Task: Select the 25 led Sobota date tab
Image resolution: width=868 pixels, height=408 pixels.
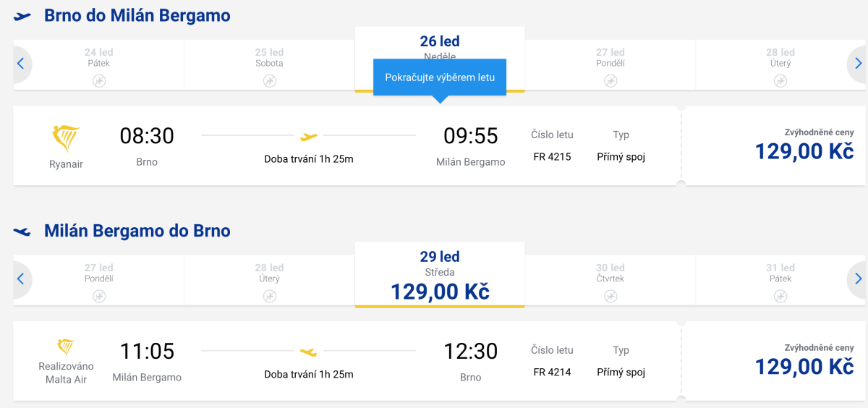Action: (x=269, y=64)
